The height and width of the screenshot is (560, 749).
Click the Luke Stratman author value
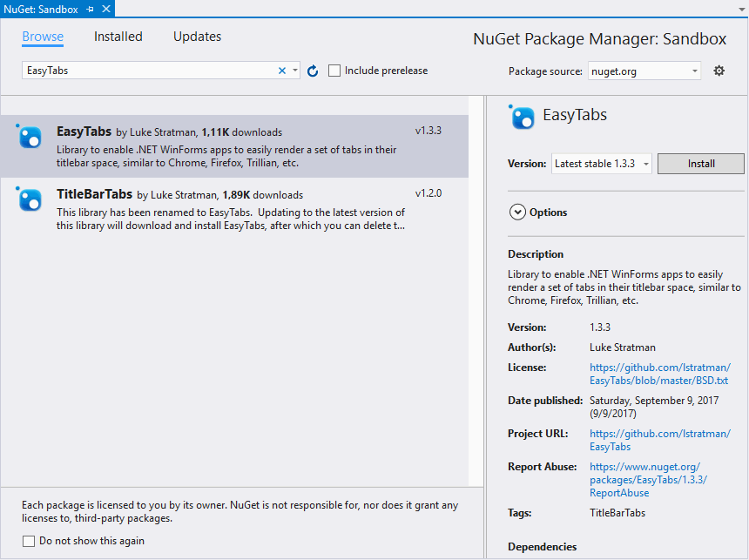[623, 347]
